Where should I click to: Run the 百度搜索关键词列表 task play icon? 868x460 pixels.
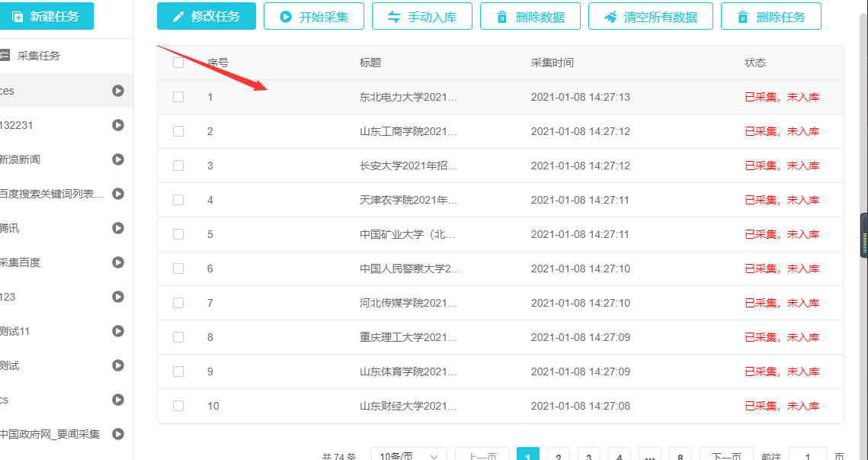click(x=118, y=194)
